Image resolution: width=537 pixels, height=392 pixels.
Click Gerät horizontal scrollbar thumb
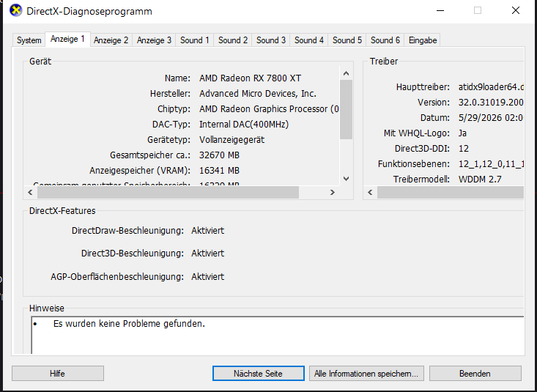click(x=168, y=192)
